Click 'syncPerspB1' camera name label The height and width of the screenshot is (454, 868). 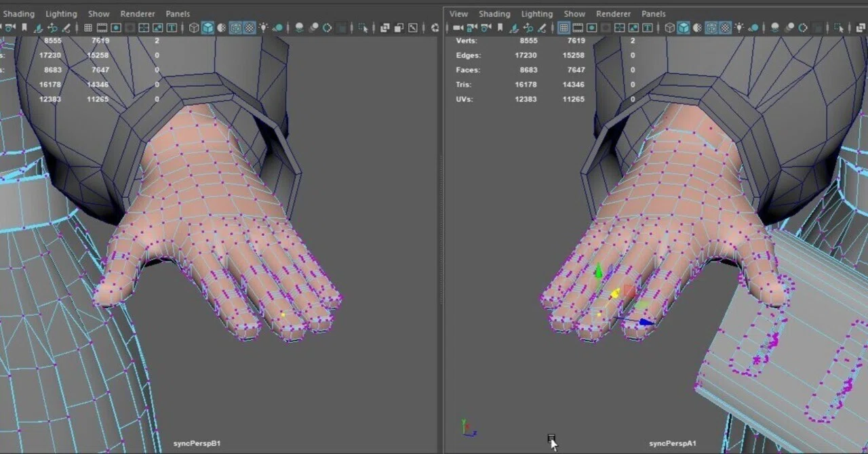tap(197, 443)
